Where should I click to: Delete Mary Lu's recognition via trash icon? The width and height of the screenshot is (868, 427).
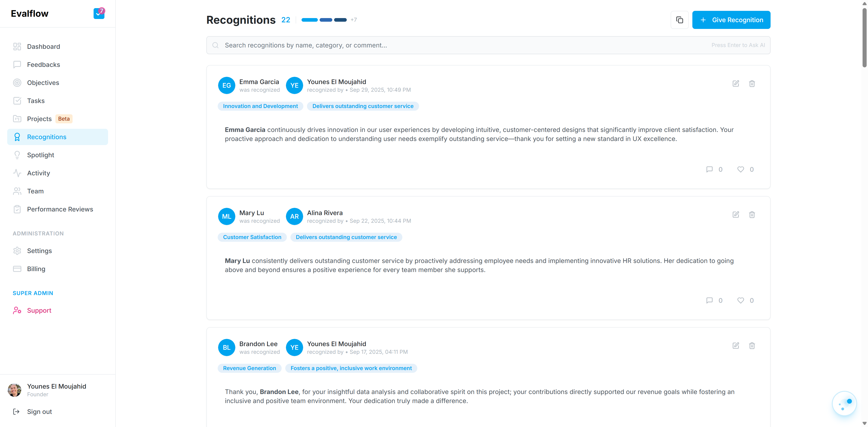tap(752, 214)
